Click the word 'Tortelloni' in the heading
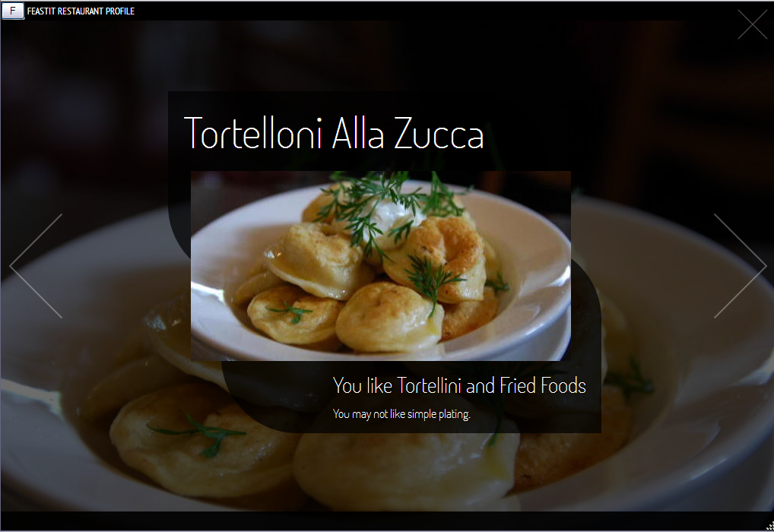Image resolution: width=774 pixels, height=532 pixels. 253,133
